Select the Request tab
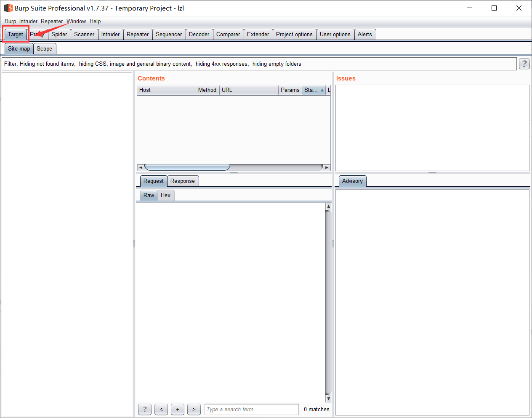This screenshot has height=418, width=532. tap(153, 181)
